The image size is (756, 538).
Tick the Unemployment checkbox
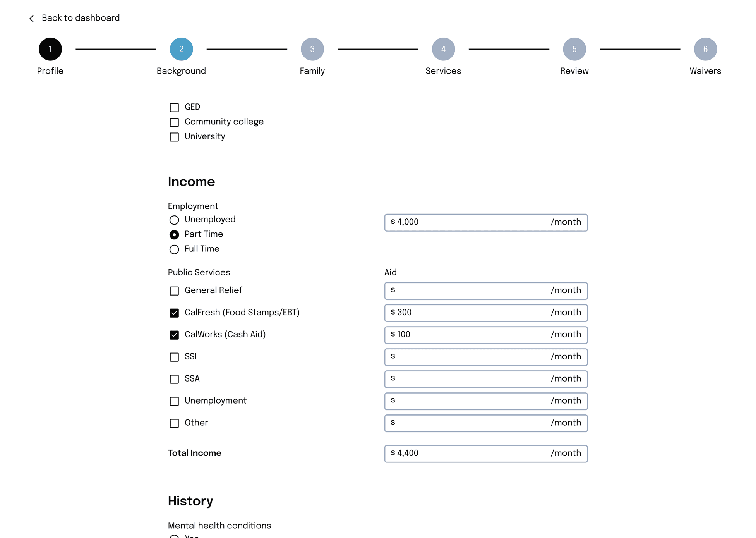click(x=174, y=401)
